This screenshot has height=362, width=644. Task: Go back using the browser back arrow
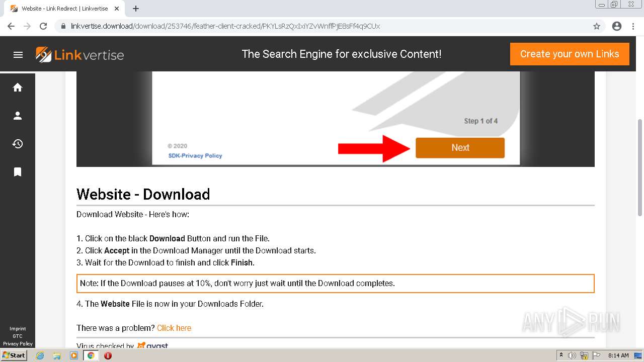coord(11,26)
